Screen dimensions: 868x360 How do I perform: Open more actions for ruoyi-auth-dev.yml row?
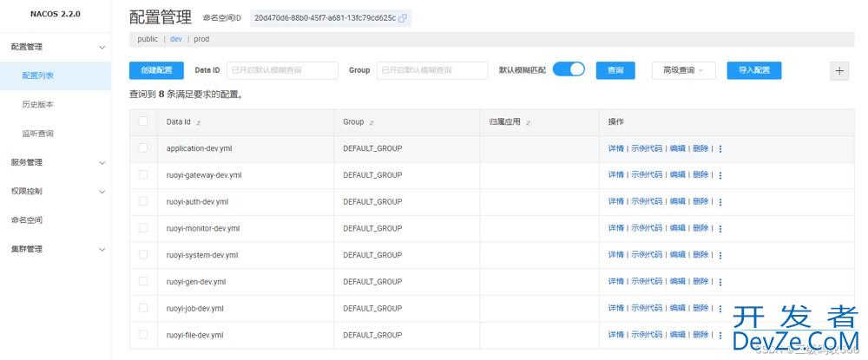coord(720,202)
